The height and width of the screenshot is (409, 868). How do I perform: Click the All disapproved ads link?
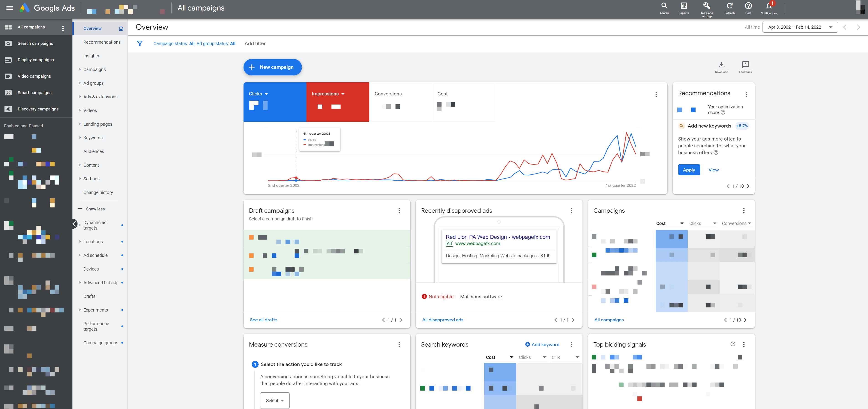click(443, 319)
